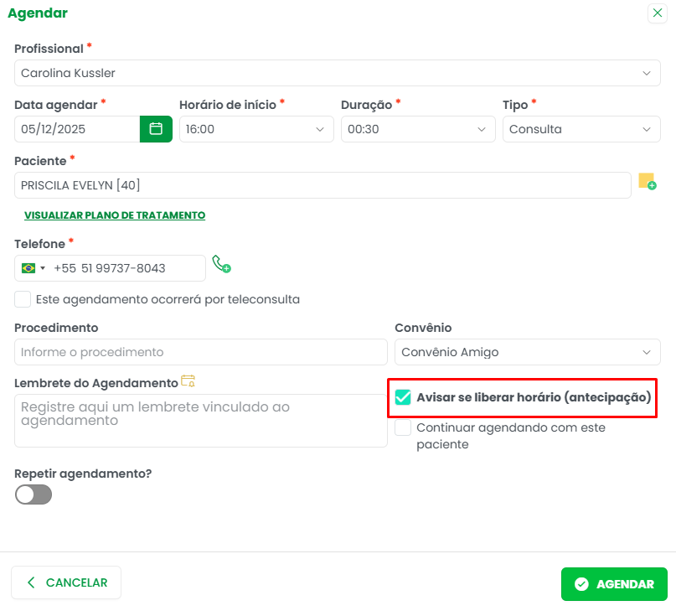Click the Procedimento input field
Viewport: 676px width, 616px height.
(201, 352)
